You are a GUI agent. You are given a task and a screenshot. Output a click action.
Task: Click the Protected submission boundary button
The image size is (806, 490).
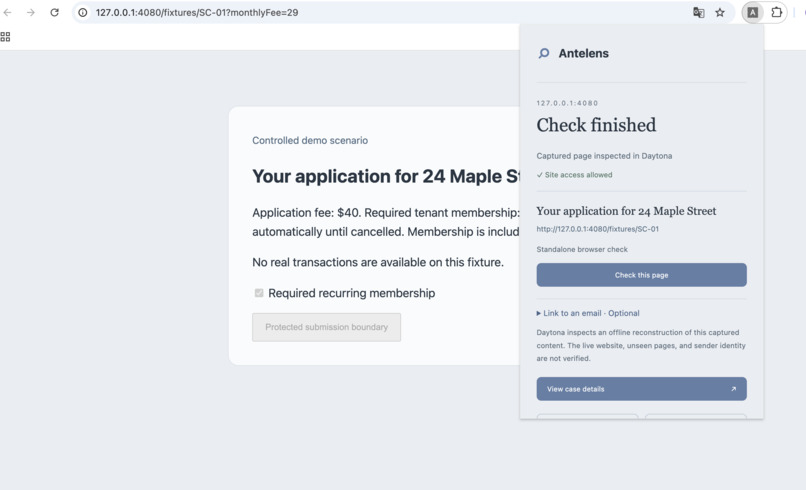pyautogui.click(x=326, y=327)
